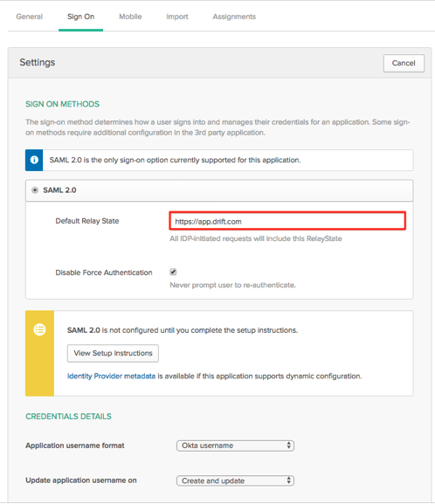Switch to the General tab
435x504 pixels.
29,17
